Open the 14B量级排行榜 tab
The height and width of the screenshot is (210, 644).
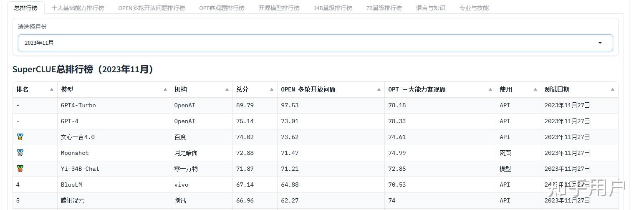(x=333, y=8)
